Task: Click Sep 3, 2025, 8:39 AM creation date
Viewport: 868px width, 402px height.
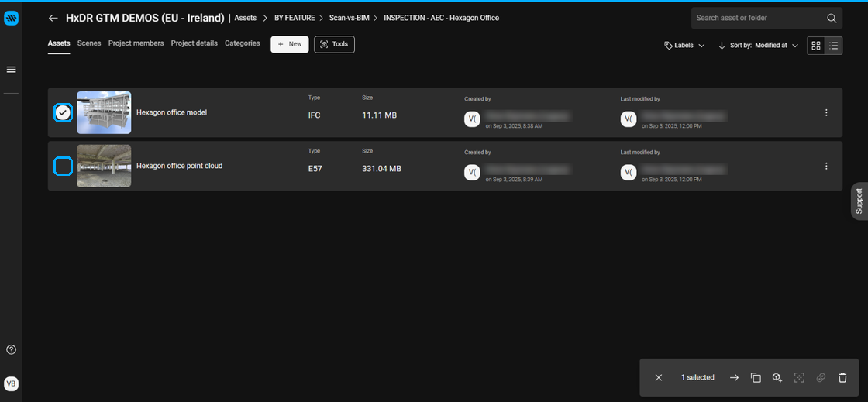Action: (514, 180)
